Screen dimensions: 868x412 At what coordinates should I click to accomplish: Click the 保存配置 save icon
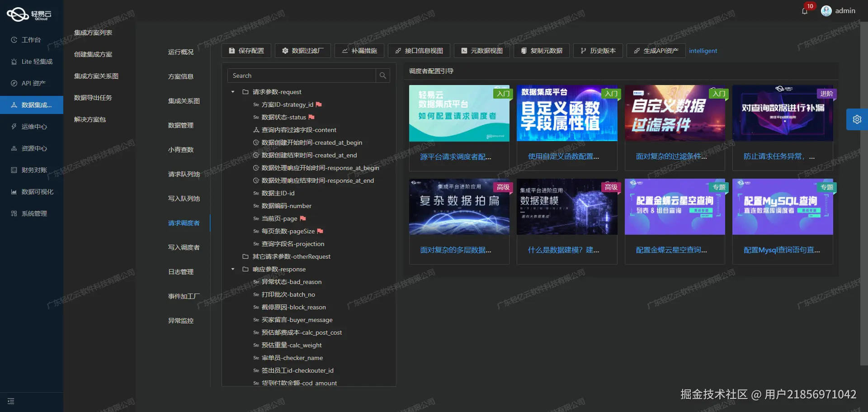232,51
